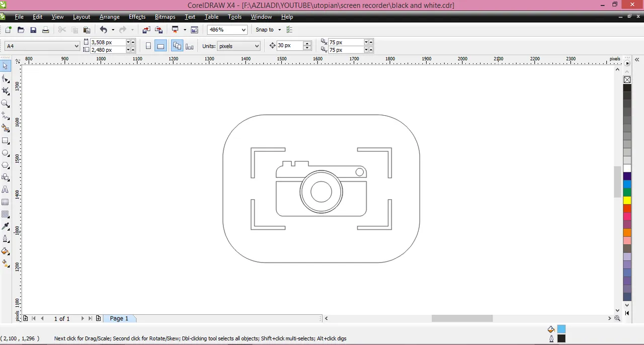Viewport: 644px width, 345px height.
Task: Toggle apply layout to all pages
Action: (177, 46)
